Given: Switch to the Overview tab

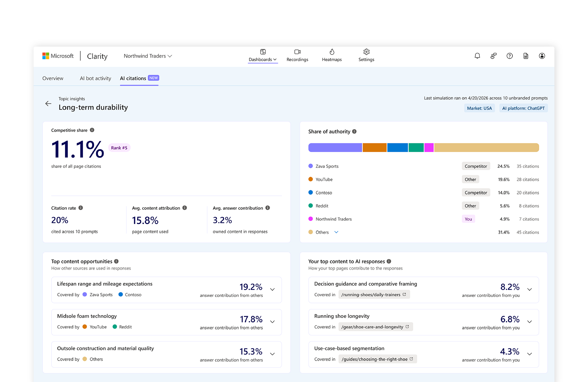Looking at the screenshot, I should 53,78.
